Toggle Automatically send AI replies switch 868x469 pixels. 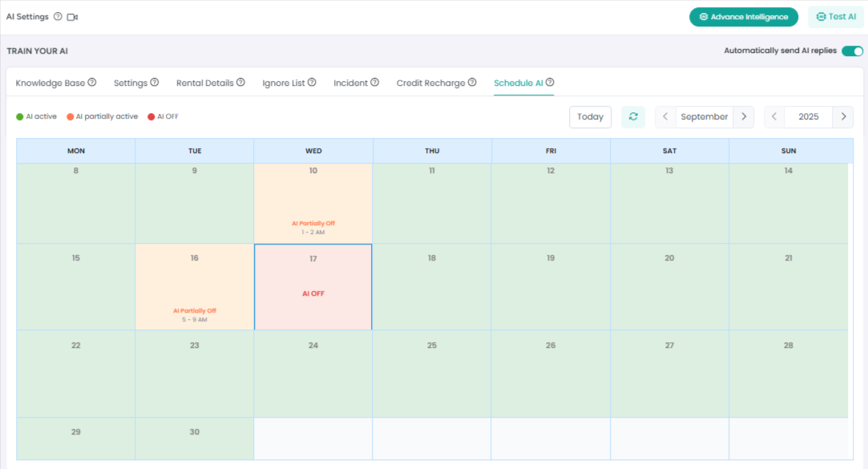[852, 51]
